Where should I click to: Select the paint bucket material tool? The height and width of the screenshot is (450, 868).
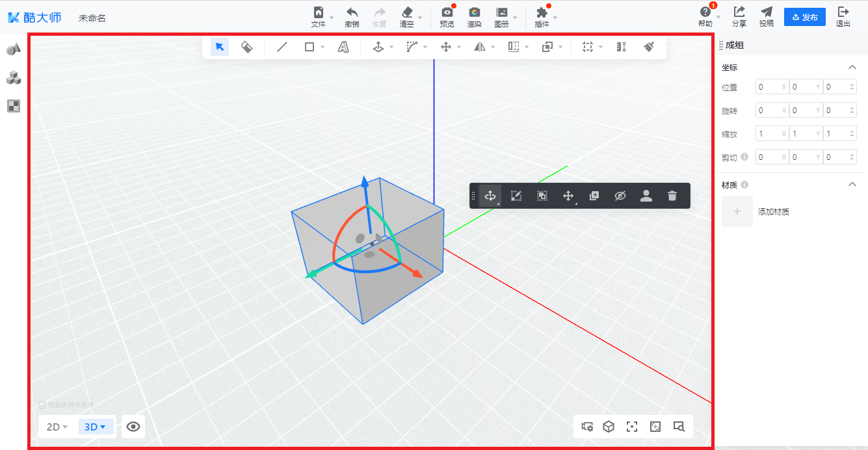[x=246, y=47]
